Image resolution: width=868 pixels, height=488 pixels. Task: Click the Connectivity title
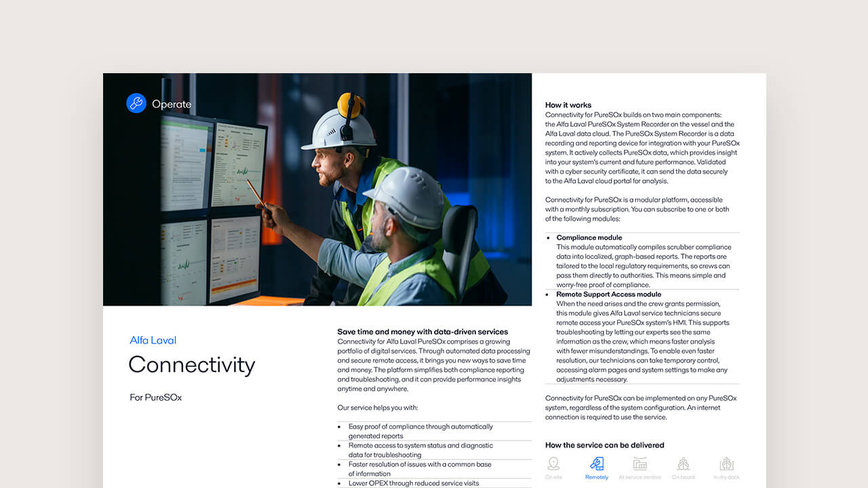click(192, 365)
